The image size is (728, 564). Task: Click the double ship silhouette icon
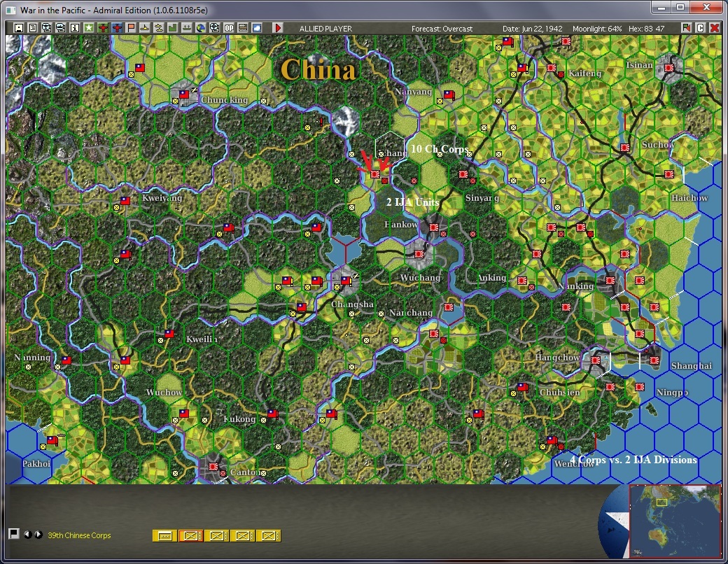tap(158, 28)
